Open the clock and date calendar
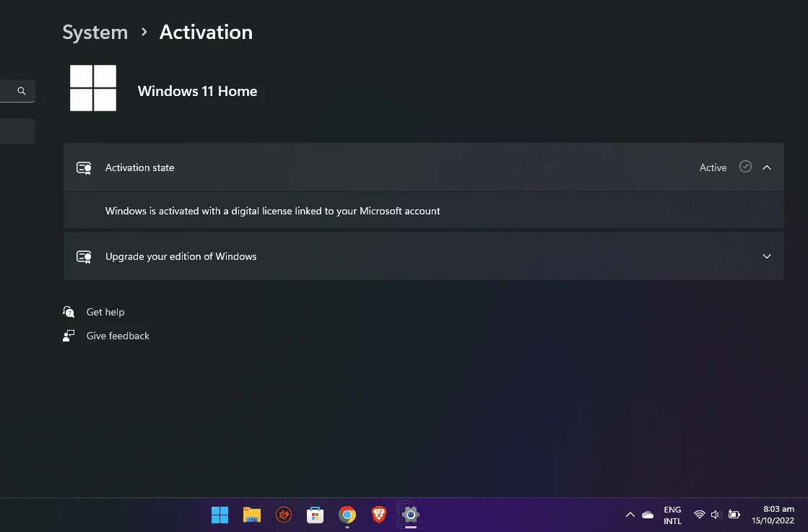The image size is (808, 532). point(773,515)
